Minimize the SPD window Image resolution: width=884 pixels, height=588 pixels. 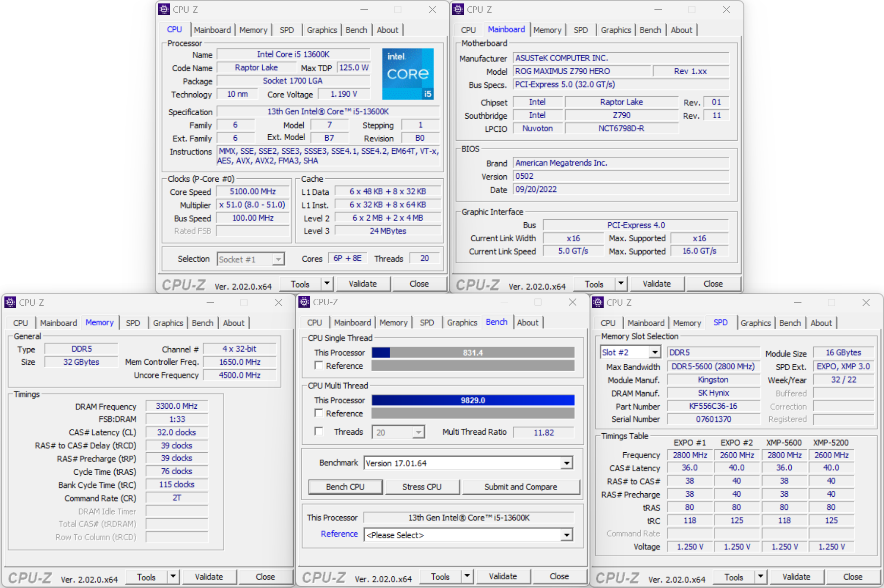[x=798, y=302]
